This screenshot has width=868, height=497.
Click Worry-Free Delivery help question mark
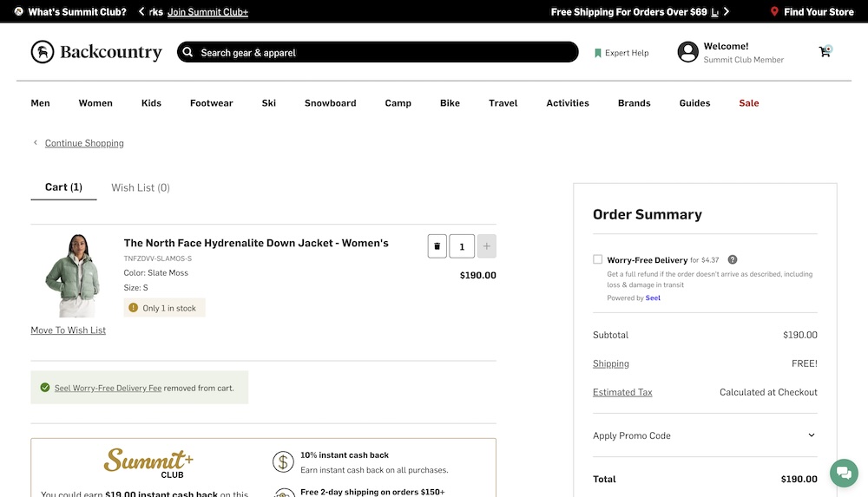click(733, 259)
